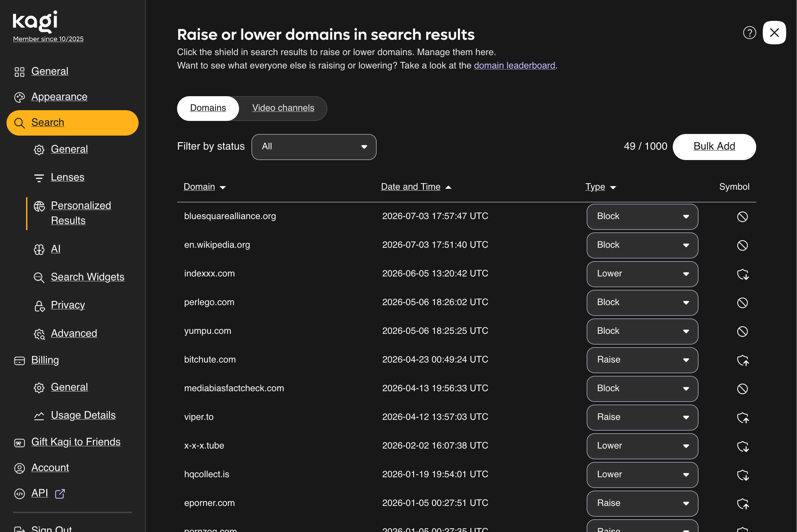
Task: Open the Filter by status dropdown
Action: coord(314,147)
